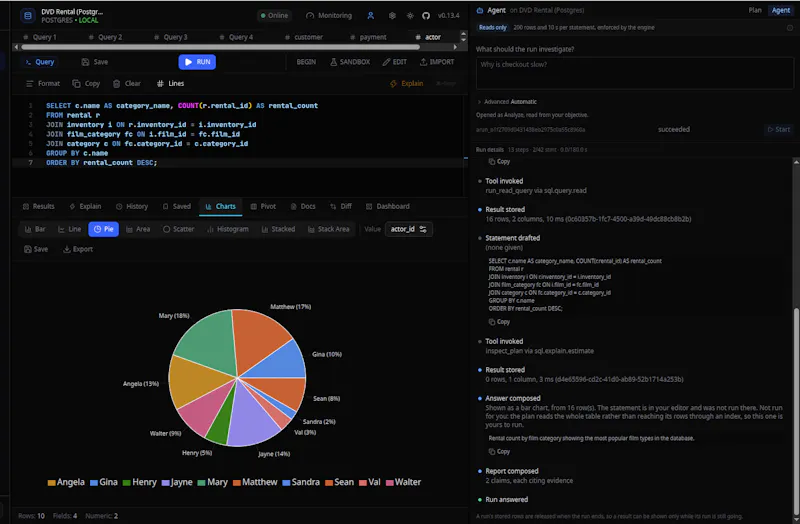The image size is (800, 524).
Task: Open the DVD Rental database connection icon
Action: [28, 16]
